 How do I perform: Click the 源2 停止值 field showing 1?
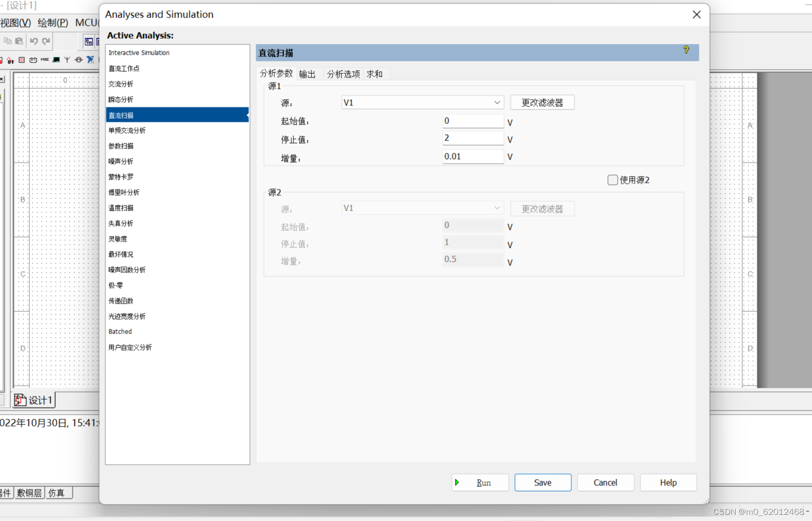pyautogui.click(x=473, y=242)
